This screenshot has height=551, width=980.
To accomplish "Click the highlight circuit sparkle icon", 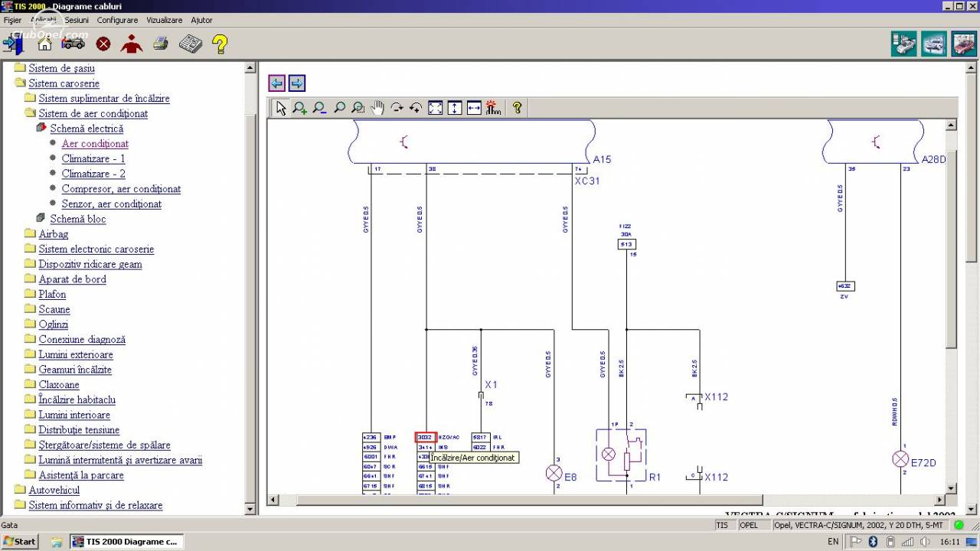I will pyautogui.click(x=493, y=108).
